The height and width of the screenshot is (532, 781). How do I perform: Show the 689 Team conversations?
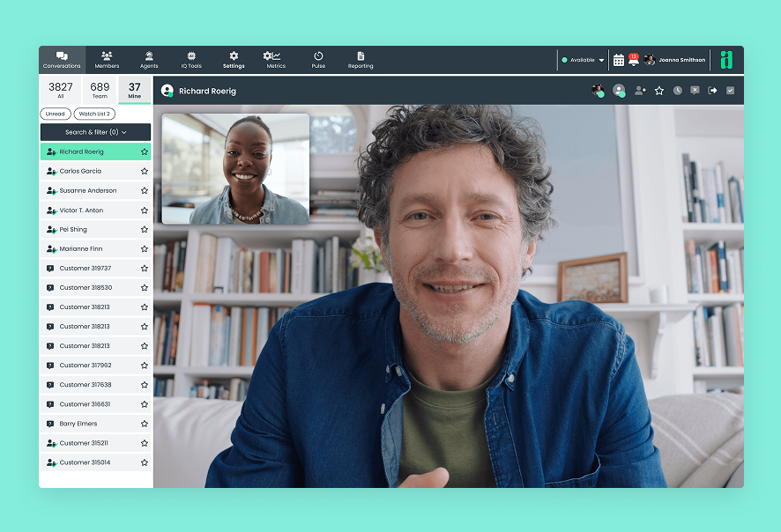tap(100, 90)
